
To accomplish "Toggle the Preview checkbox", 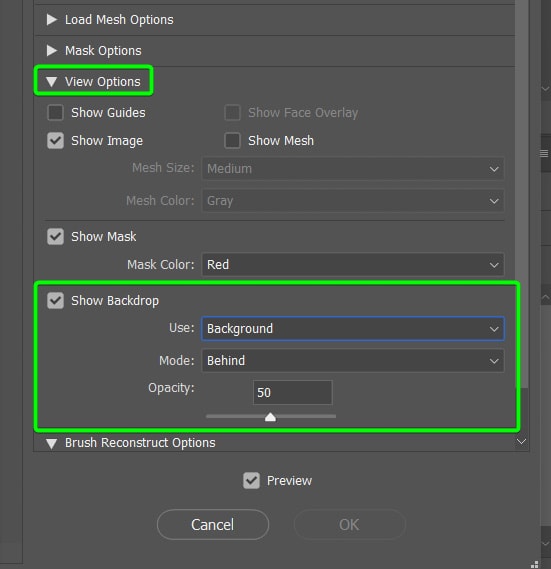I will point(251,480).
